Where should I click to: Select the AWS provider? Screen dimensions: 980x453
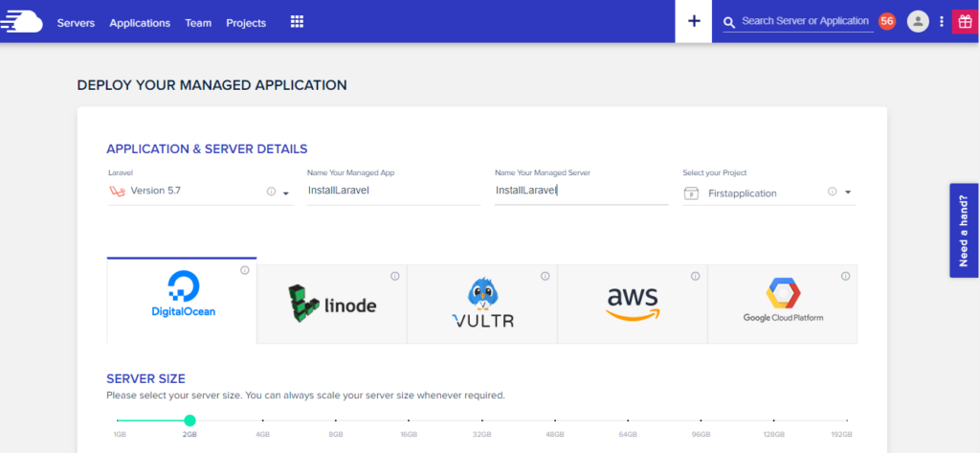coord(632,305)
